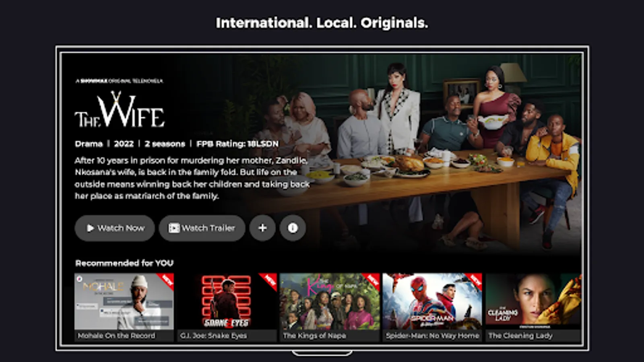644x362 pixels.
Task: Select The Cleaning Lady thumbnail
Action: pos(534,302)
